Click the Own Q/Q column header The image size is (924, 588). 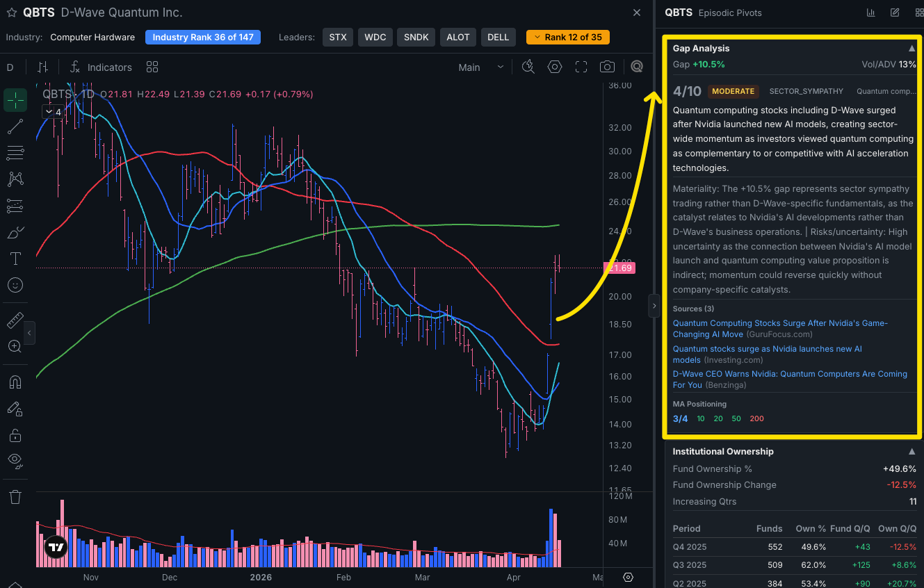pyautogui.click(x=898, y=529)
